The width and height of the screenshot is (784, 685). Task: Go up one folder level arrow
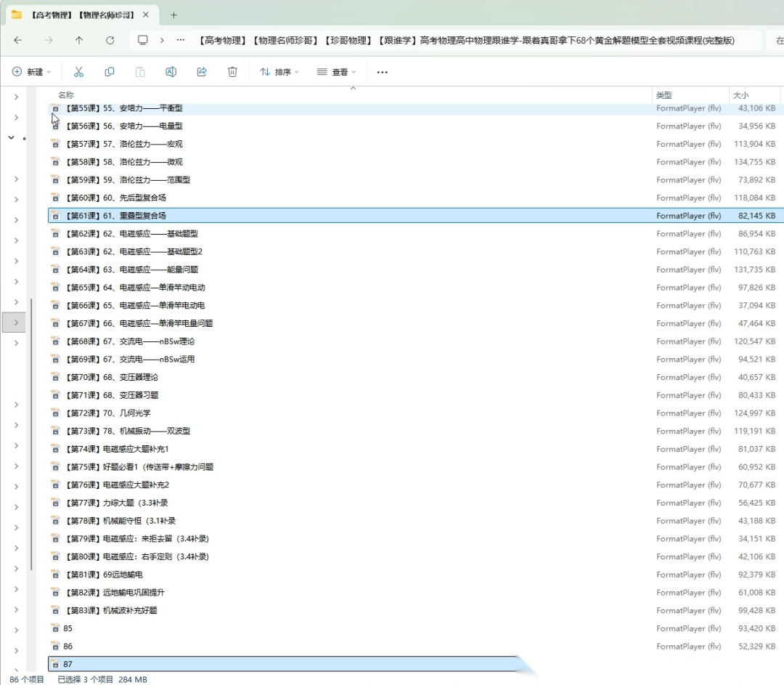click(x=79, y=41)
